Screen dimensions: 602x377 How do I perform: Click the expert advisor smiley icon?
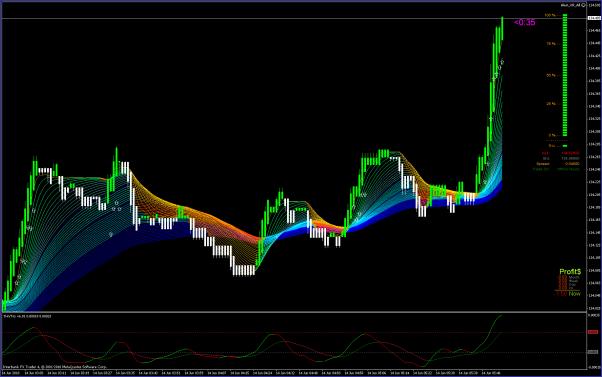[x=584, y=5]
